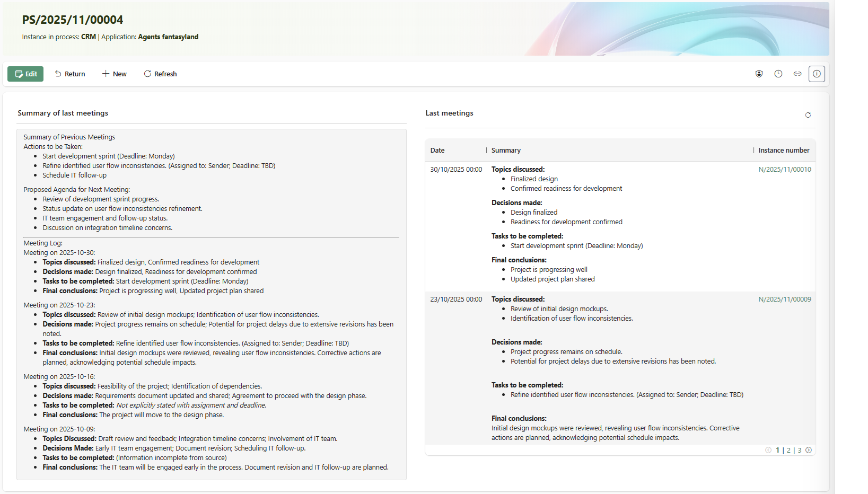The height and width of the screenshot is (494, 868).
Task: Go to next page of meetings
Action: tap(809, 450)
